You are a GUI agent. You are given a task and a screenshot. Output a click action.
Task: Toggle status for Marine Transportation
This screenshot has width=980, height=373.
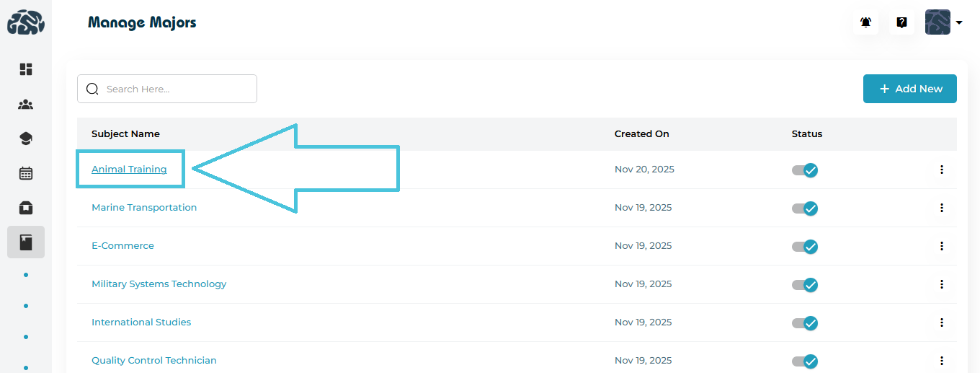tap(805, 209)
